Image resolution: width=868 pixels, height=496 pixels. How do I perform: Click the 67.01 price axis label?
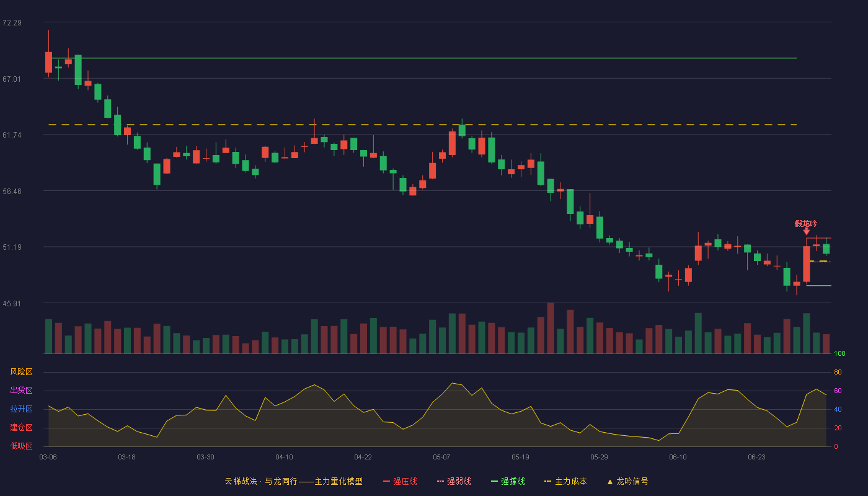coord(12,79)
